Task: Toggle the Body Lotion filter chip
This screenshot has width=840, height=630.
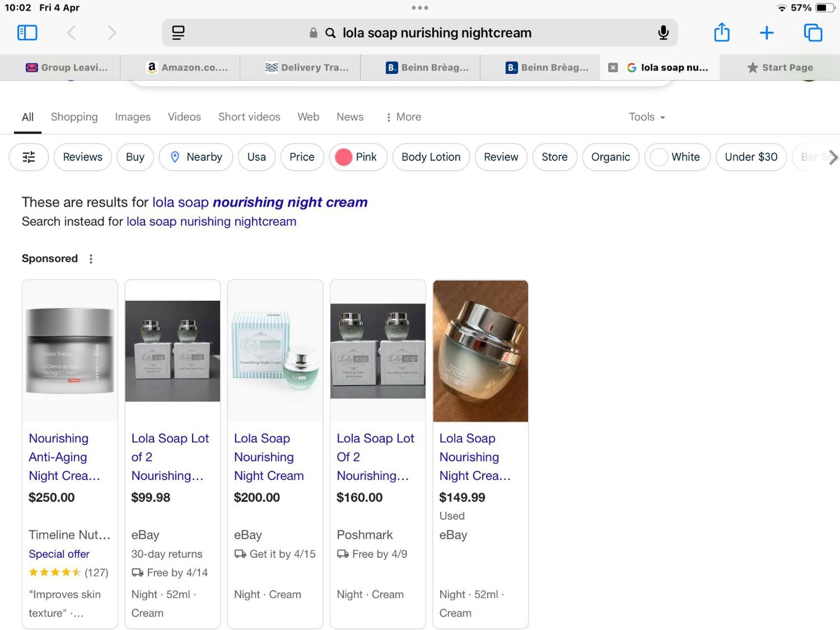Action: click(x=431, y=157)
